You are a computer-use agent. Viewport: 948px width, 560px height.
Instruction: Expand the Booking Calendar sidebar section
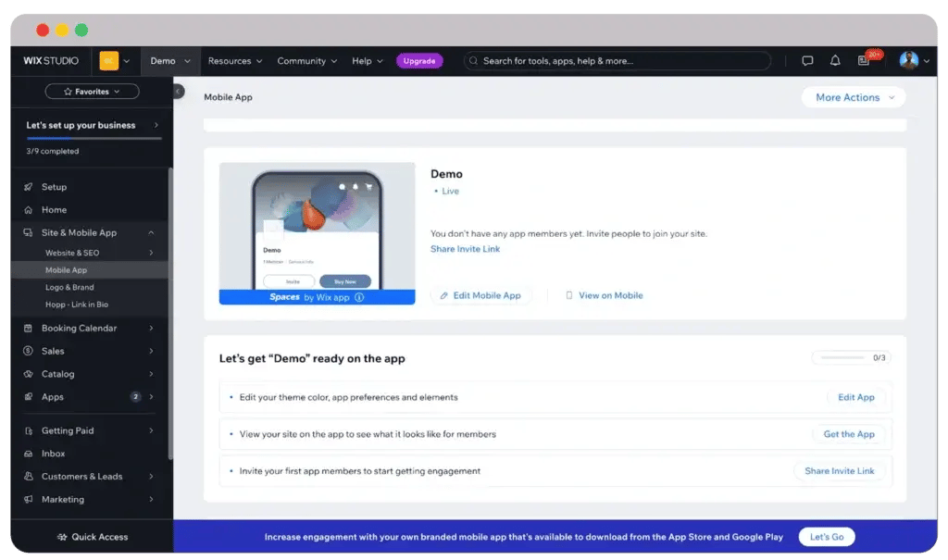click(x=91, y=328)
